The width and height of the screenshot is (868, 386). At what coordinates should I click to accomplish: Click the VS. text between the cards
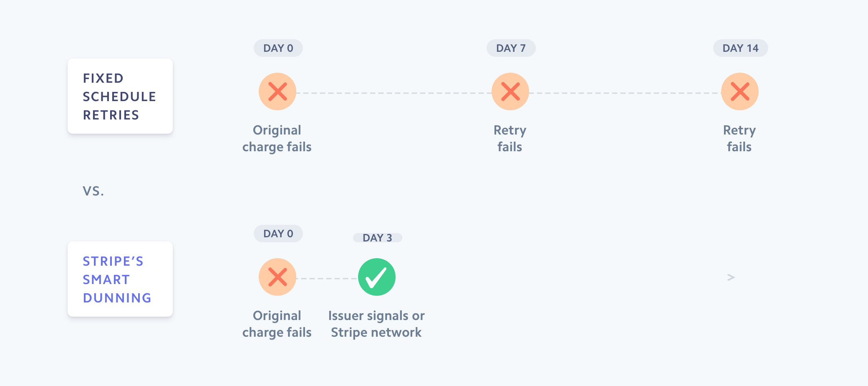93,191
